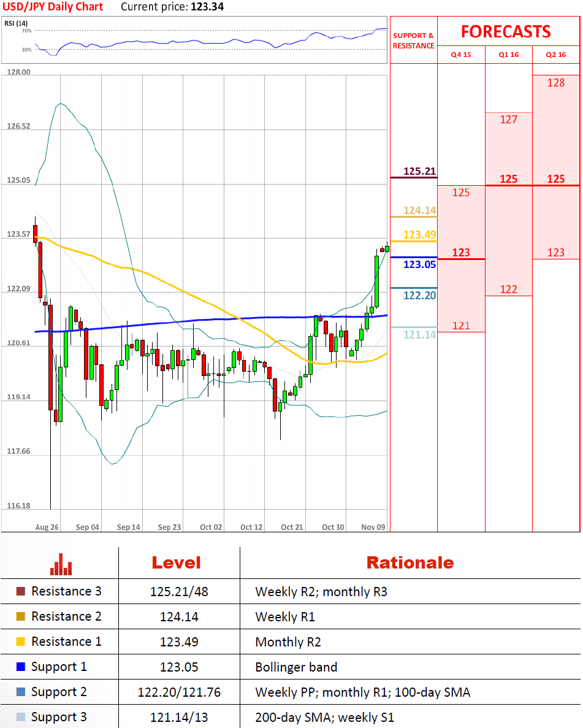583x728 pixels.
Task: Click the 122 forecast value in Q1 16
Action: coord(509,289)
